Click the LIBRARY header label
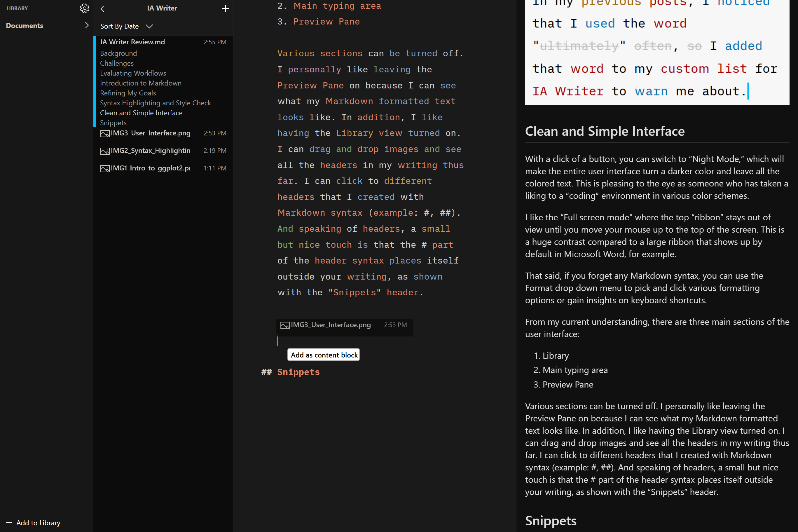 tap(17, 8)
